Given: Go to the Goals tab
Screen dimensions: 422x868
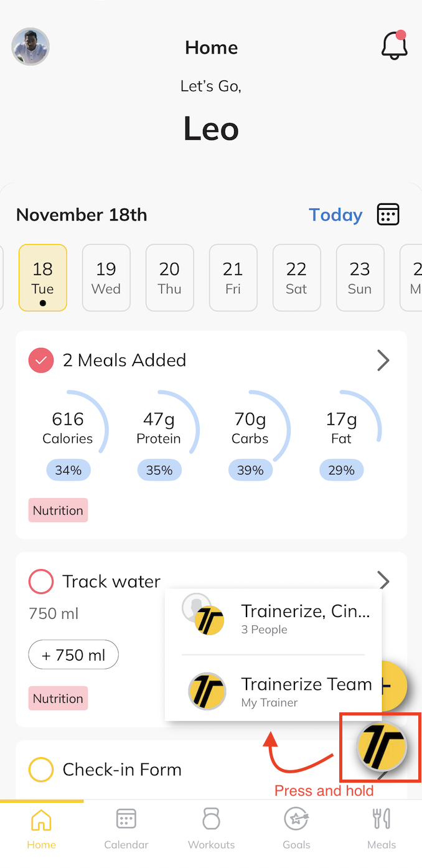Looking at the screenshot, I should tap(296, 828).
